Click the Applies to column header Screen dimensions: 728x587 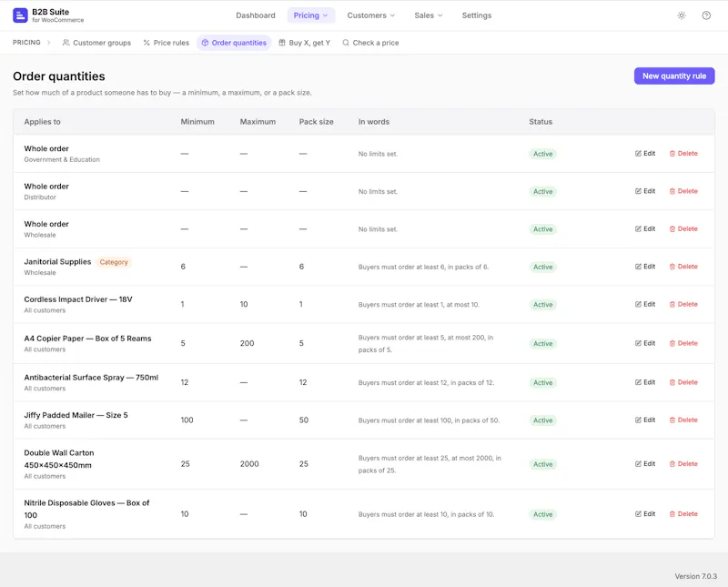pos(42,122)
